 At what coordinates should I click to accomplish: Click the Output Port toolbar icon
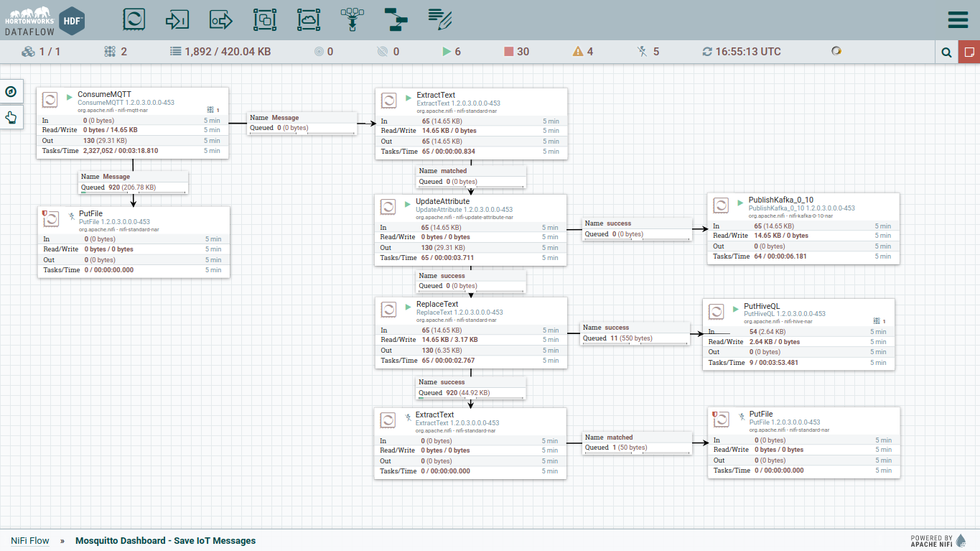click(221, 19)
